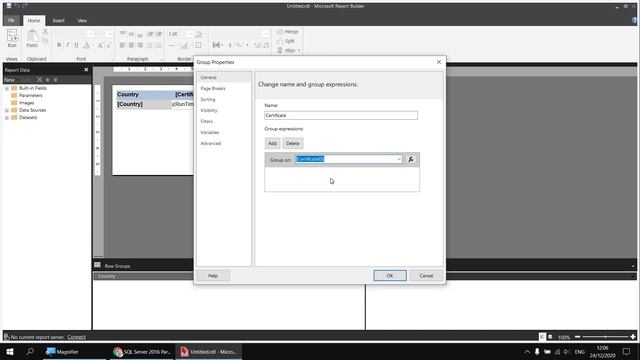Screen dimensions: 640x360
Task: Expand the Datasets folder
Action: (x=7, y=118)
